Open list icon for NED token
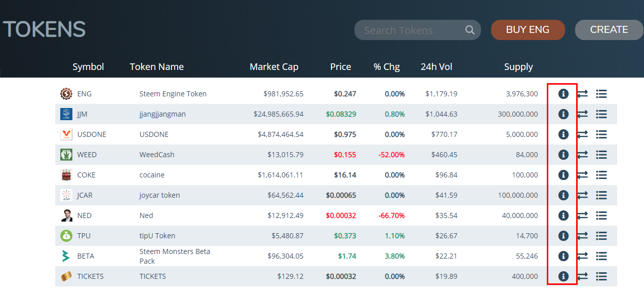Screen dimensions: 644x289 point(601,215)
